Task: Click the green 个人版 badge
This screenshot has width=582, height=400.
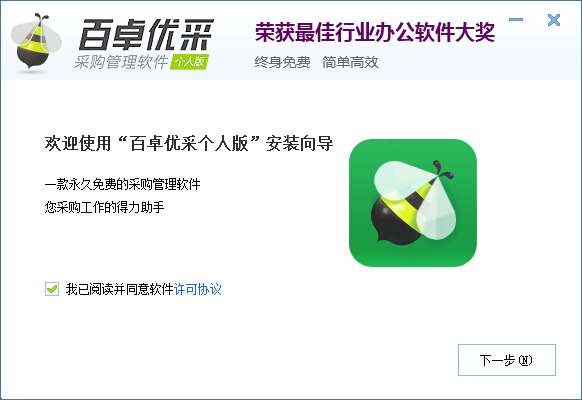Action: pos(189,62)
